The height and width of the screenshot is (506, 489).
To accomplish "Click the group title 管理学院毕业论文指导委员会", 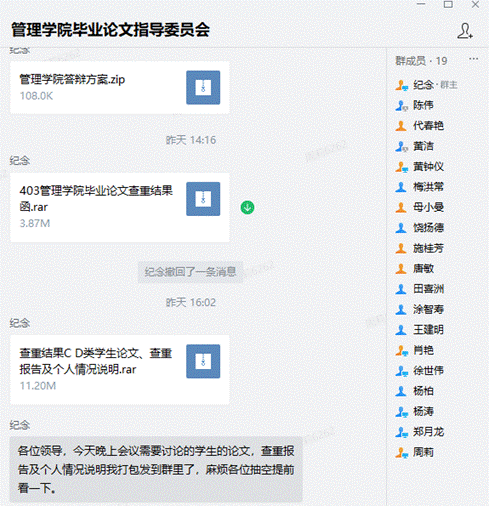I will [110, 30].
